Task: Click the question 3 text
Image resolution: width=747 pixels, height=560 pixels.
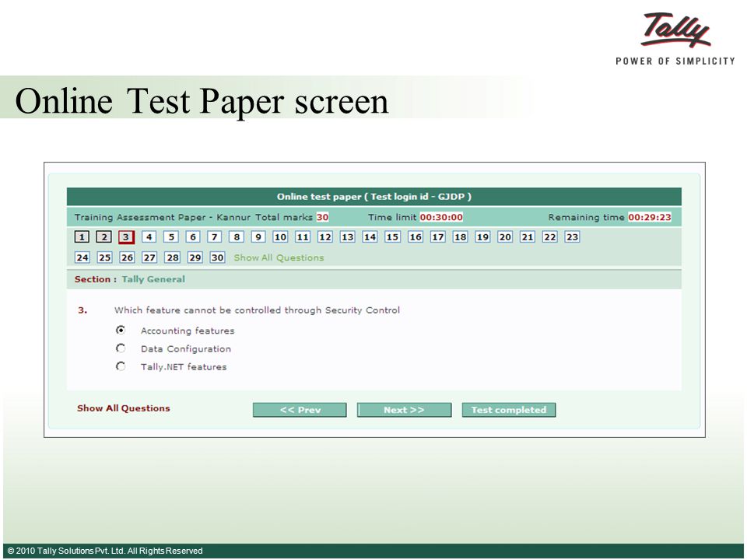Action: [x=257, y=310]
